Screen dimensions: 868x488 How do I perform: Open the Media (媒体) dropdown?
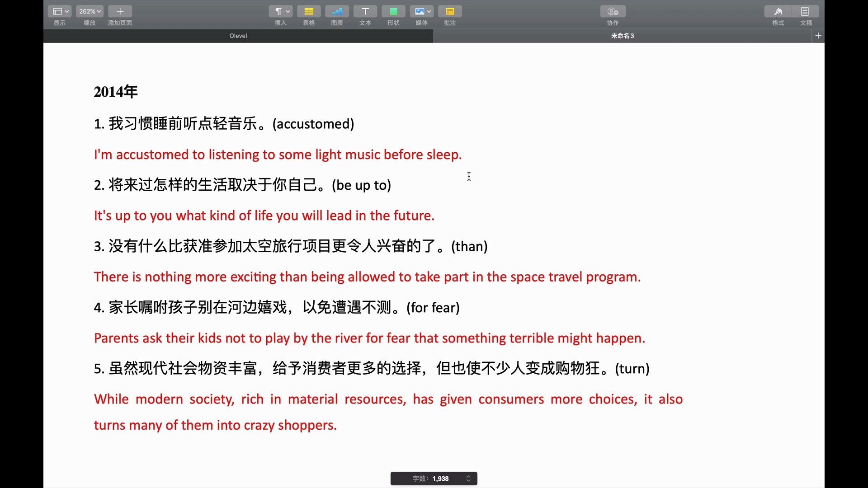coord(421,11)
